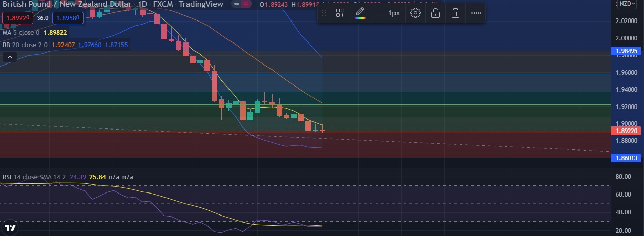Click the BB basis value 1.92407
The image size is (644, 236).
point(63,45)
